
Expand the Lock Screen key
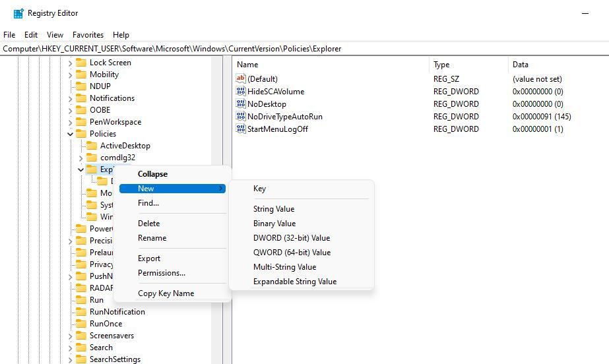(71, 63)
